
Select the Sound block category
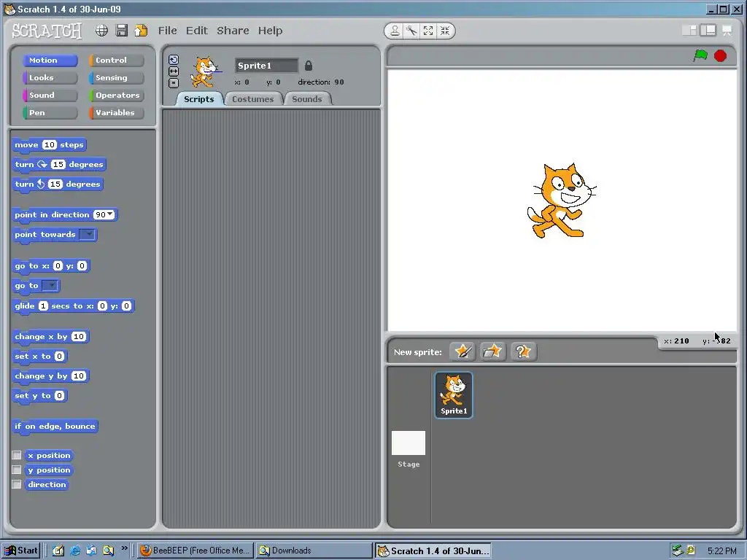pos(50,96)
